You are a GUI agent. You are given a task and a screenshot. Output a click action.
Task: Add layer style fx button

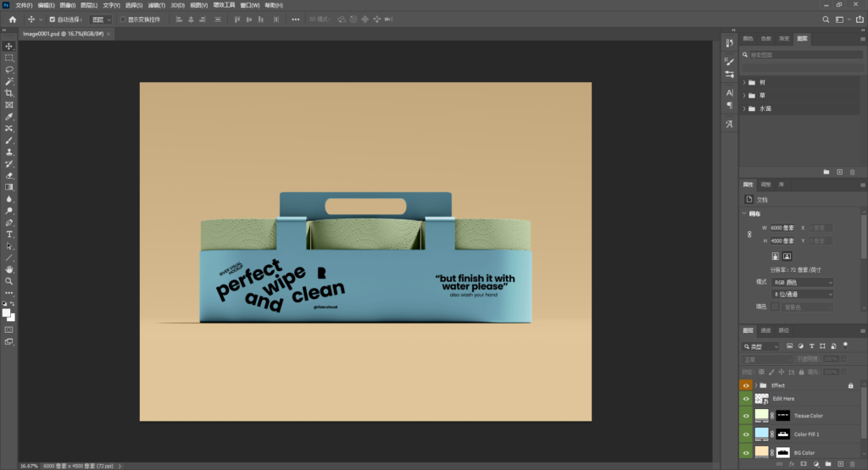(792, 464)
